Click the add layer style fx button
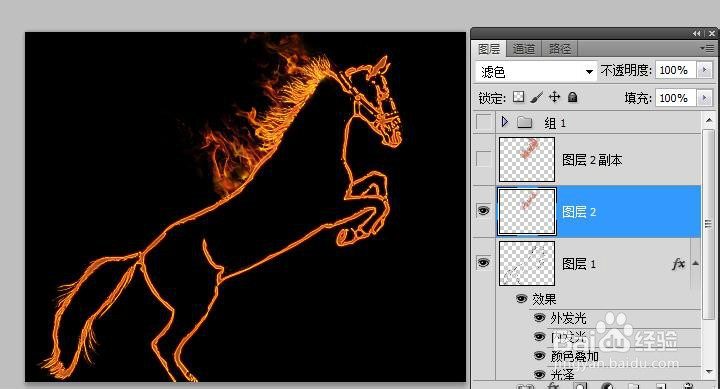Image resolution: width=720 pixels, height=389 pixels. pos(554,386)
